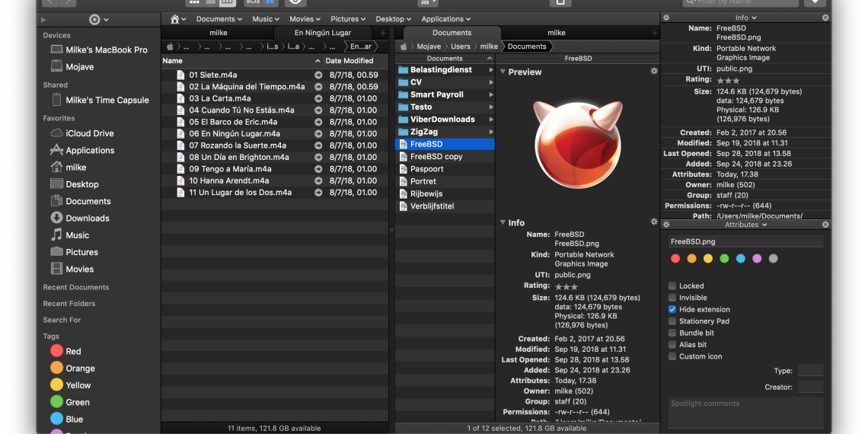Tick the Invisible attribute checkbox
The image size is (868, 434).
pyautogui.click(x=672, y=298)
